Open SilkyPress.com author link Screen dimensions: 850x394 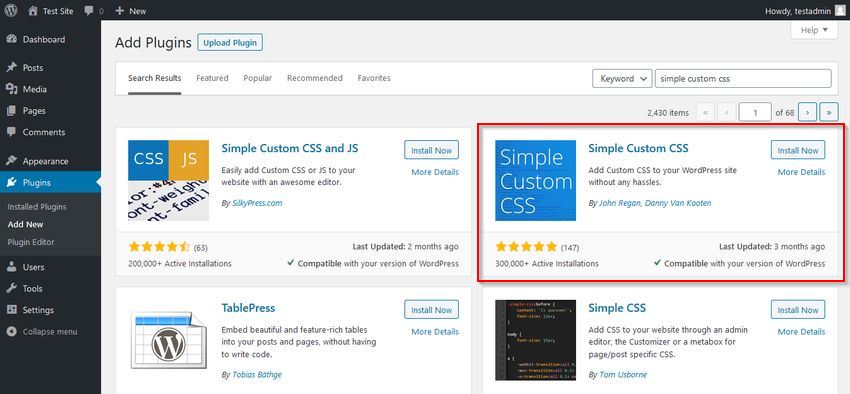(x=257, y=203)
